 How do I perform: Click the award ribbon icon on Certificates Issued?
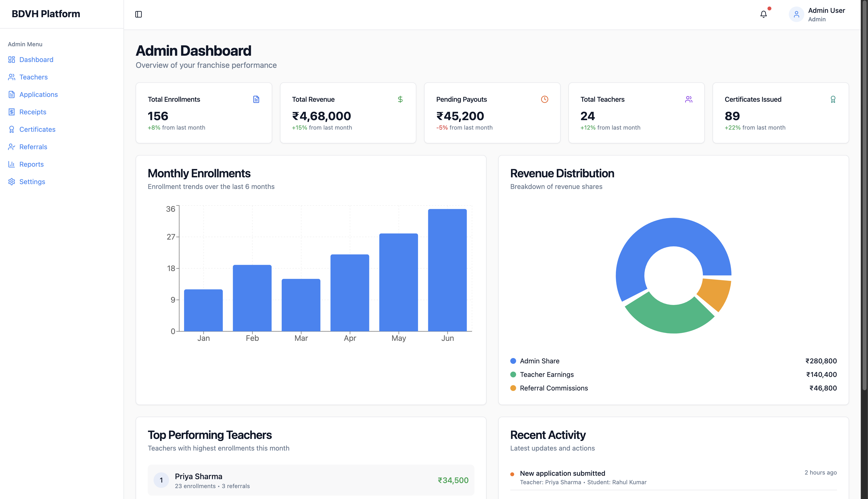tap(833, 99)
